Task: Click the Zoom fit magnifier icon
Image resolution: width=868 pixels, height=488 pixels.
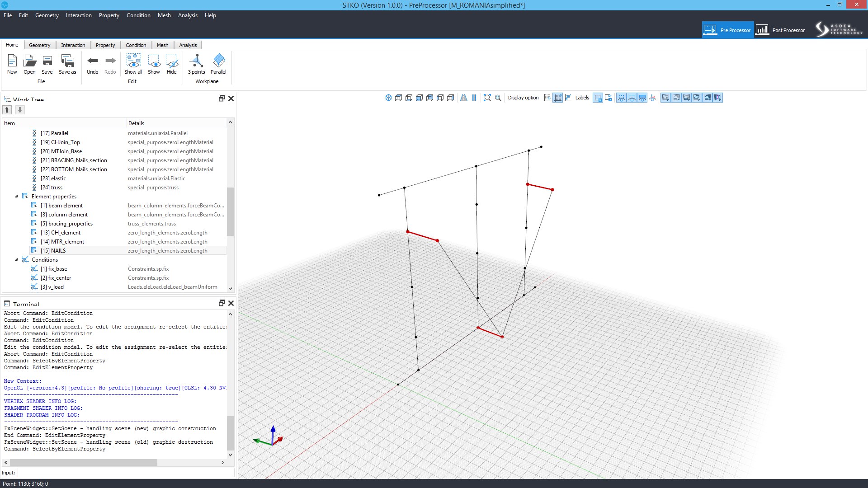Action: coord(487,98)
